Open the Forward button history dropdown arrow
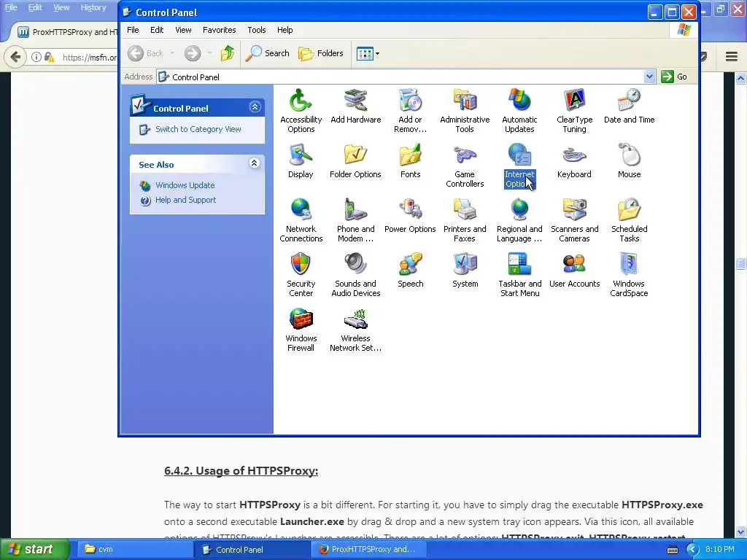The height and width of the screenshot is (560, 747). (209, 53)
